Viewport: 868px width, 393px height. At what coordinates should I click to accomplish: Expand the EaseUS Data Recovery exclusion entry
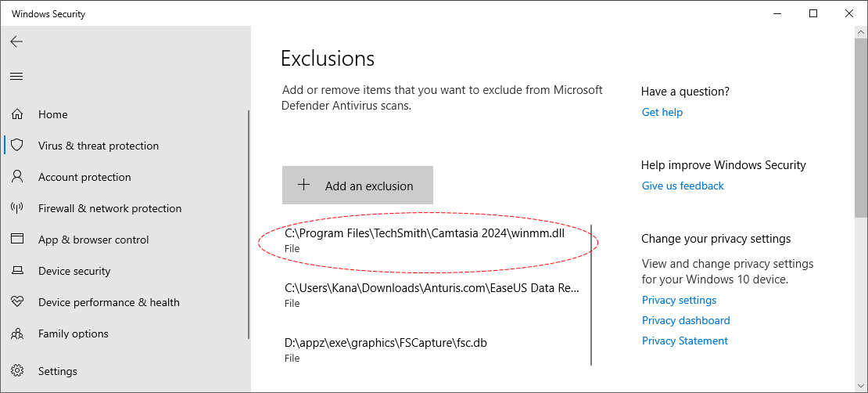[x=432, y=294]
